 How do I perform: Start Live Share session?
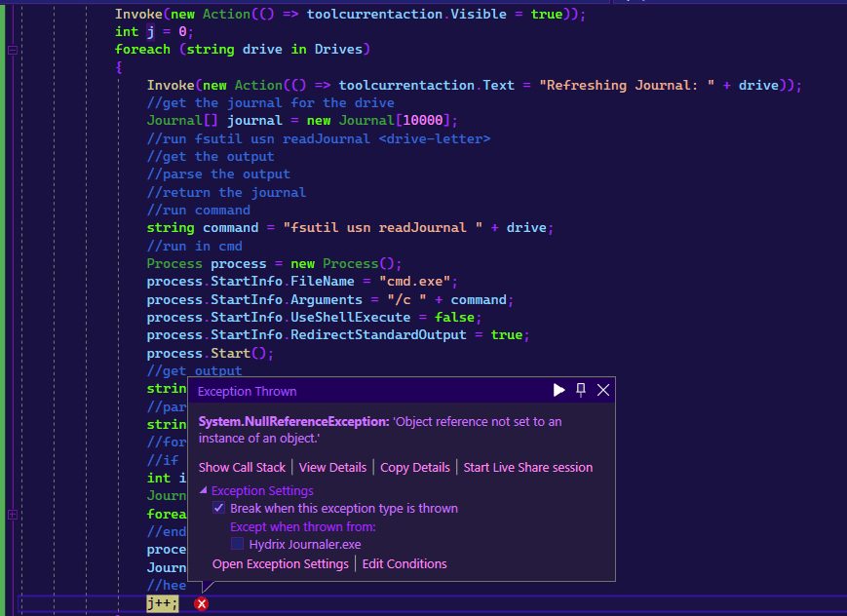527,467
